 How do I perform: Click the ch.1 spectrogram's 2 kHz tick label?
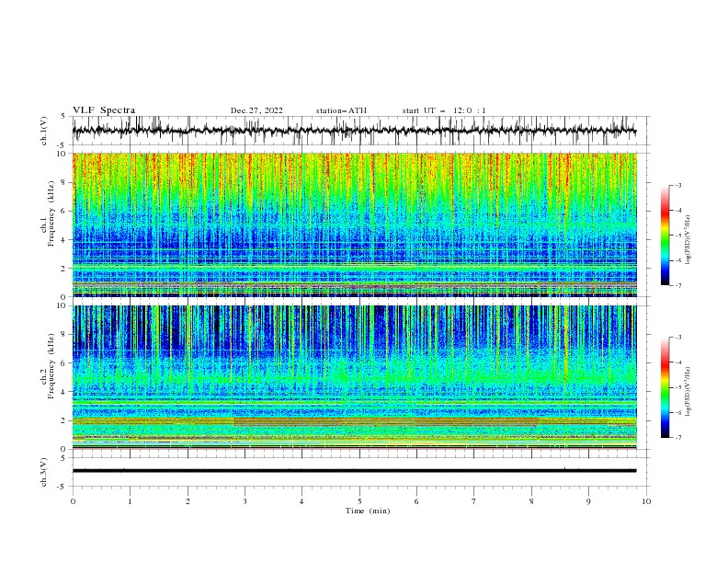[x=64, y=269]
